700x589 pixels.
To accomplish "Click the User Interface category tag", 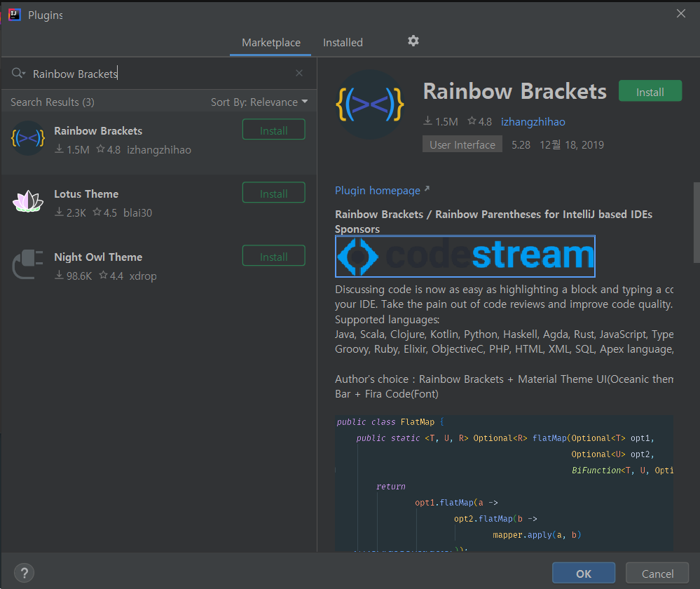I will [462, 144].
